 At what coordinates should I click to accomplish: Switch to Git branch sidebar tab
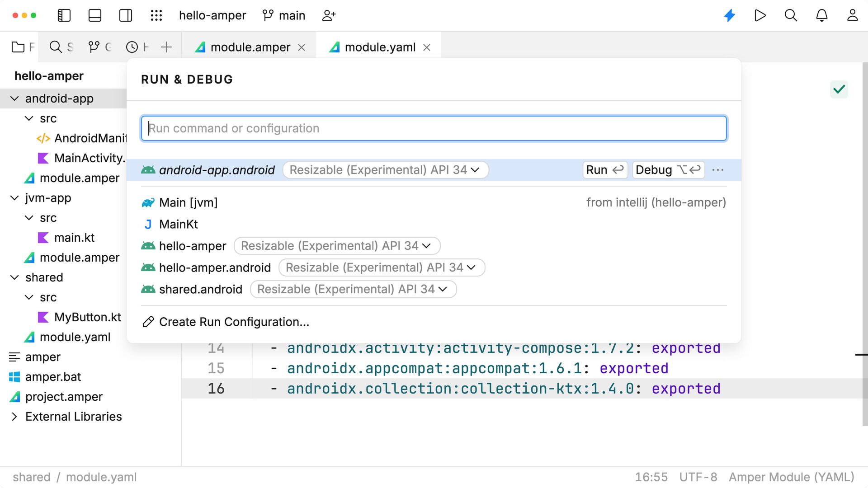(x=99, y=47)
